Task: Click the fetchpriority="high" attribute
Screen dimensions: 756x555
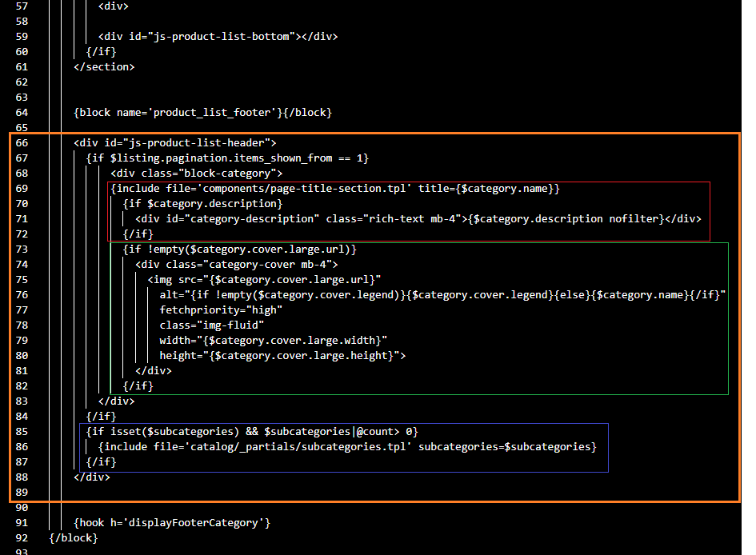Action: 221,310
